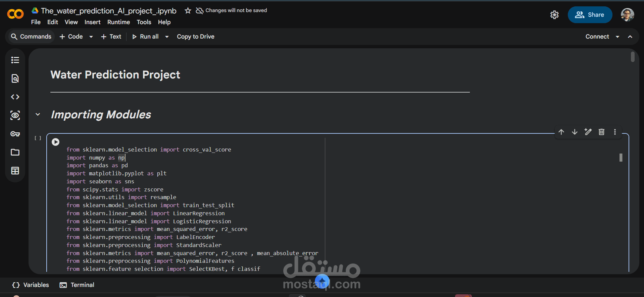This screenshot has height=297, width=644.
Task: Open the settings gear icon
Action: click(x=554, y=15)
